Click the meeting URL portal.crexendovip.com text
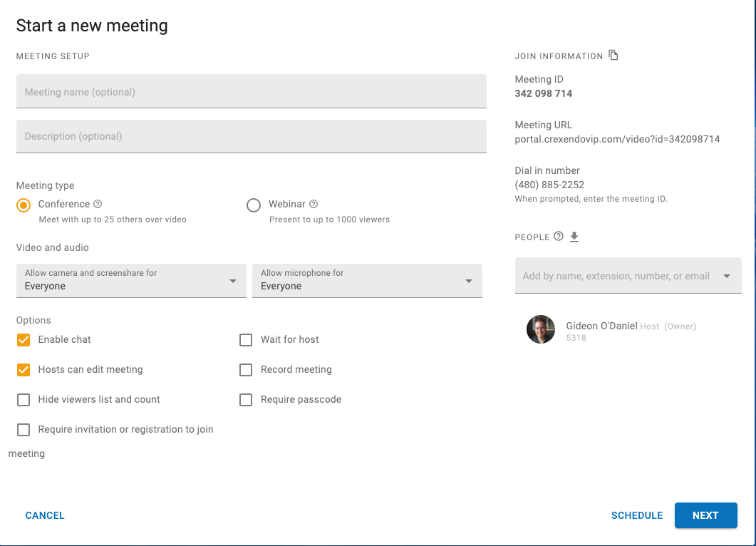 617,139
